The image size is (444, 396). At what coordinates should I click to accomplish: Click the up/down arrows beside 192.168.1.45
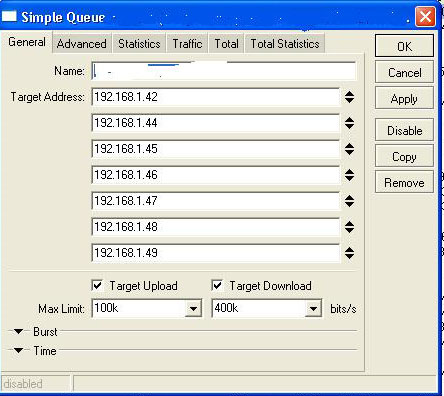coord(349,149)
